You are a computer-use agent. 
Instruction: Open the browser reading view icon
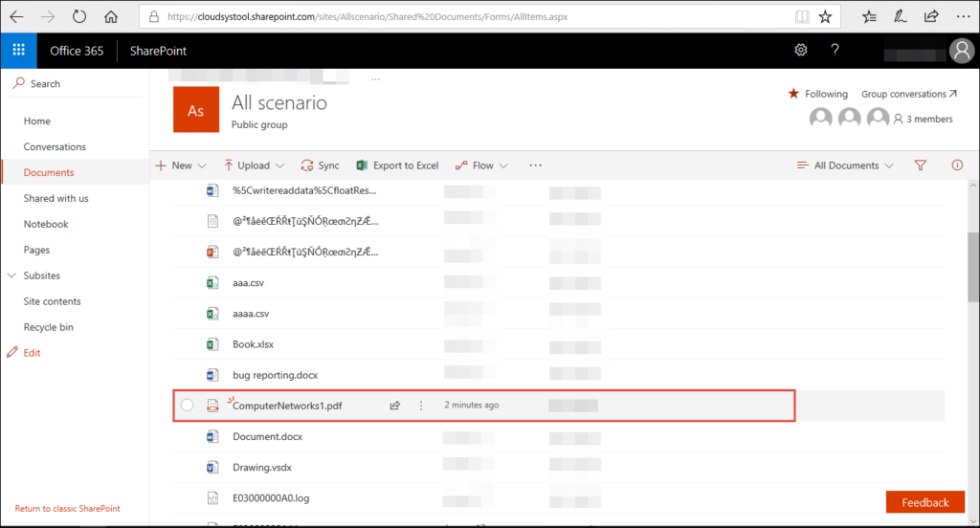click(x=802, y=17)
